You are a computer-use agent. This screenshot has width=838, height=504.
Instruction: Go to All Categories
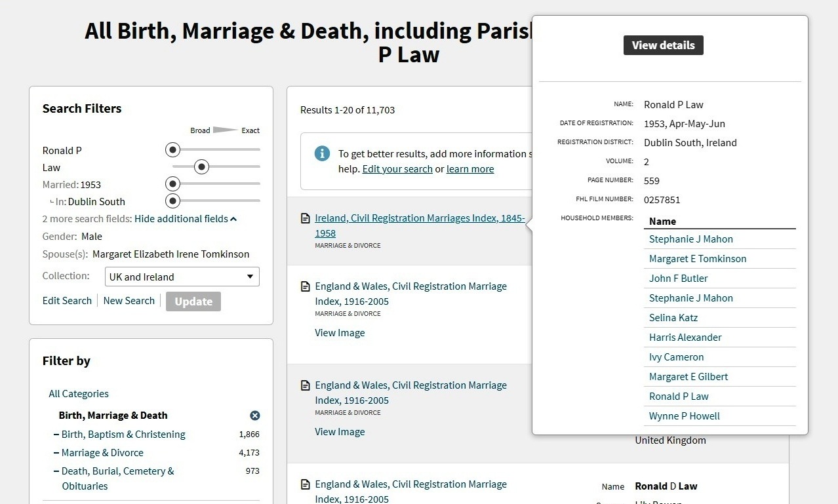coord(79,394)
